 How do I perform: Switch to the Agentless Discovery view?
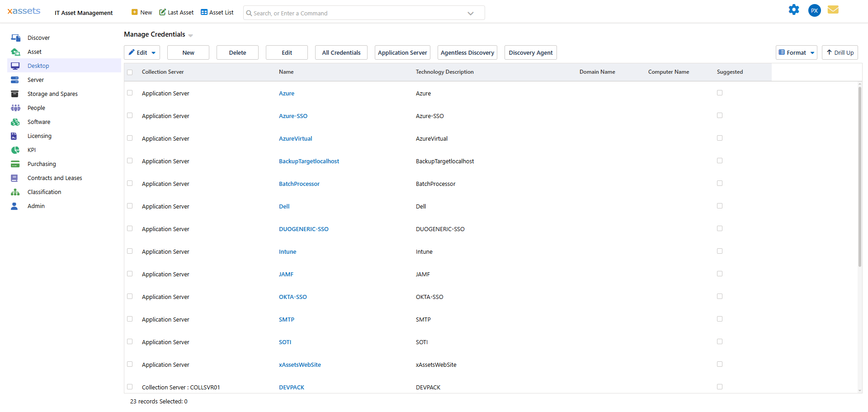467,52
